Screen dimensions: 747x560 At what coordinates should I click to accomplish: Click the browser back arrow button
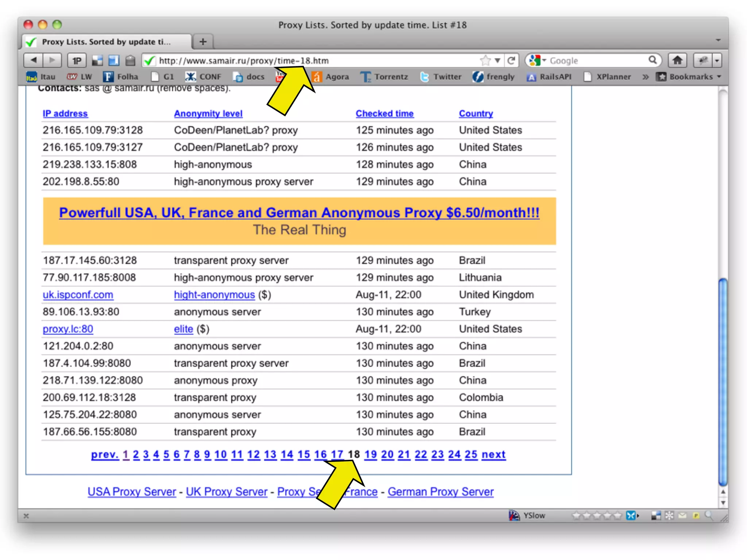(34, 60)
